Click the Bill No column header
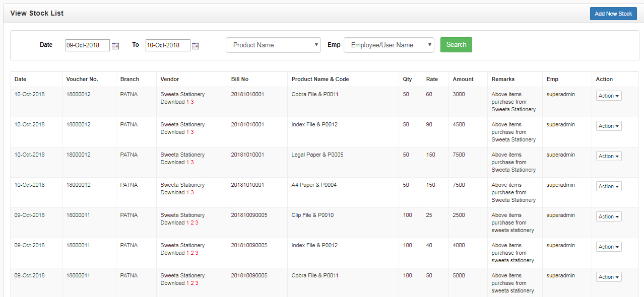This screenshot has width=644, height=297. pos(240,79)
